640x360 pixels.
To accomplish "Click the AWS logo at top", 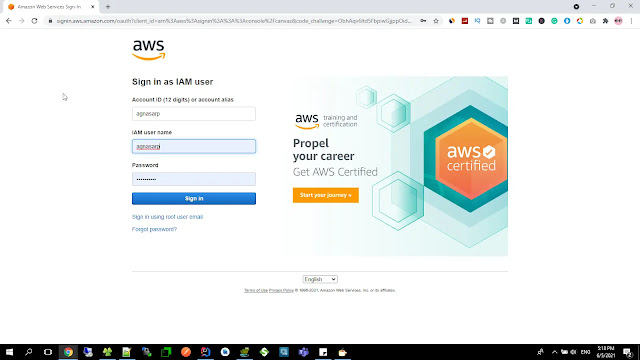I will (x=149, y=50).
